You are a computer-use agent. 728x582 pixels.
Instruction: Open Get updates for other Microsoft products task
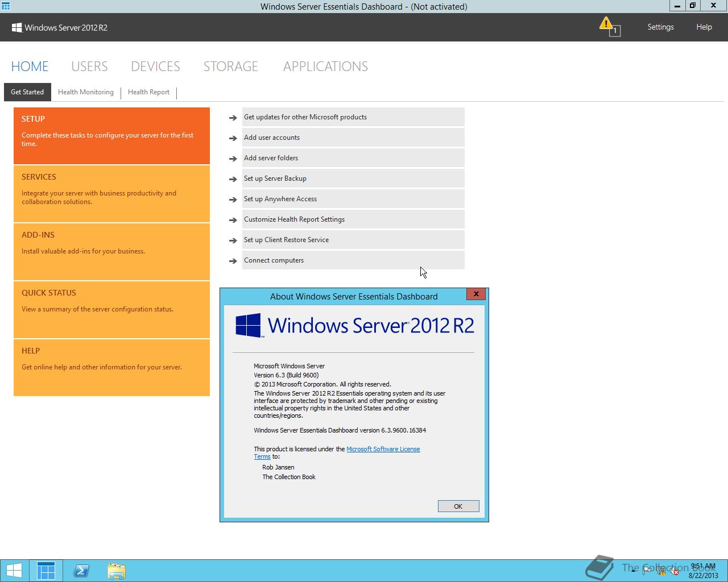(353, 117)
